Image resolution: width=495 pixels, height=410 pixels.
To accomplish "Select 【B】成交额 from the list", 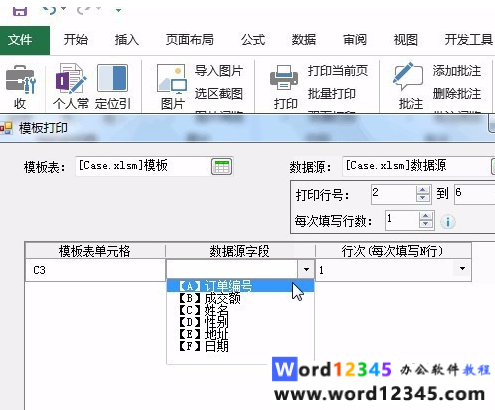I will coord(240,298).
